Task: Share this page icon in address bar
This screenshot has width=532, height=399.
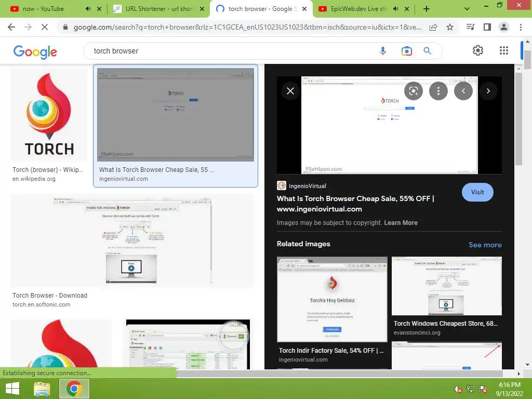Action: click(x=433, y=27)
